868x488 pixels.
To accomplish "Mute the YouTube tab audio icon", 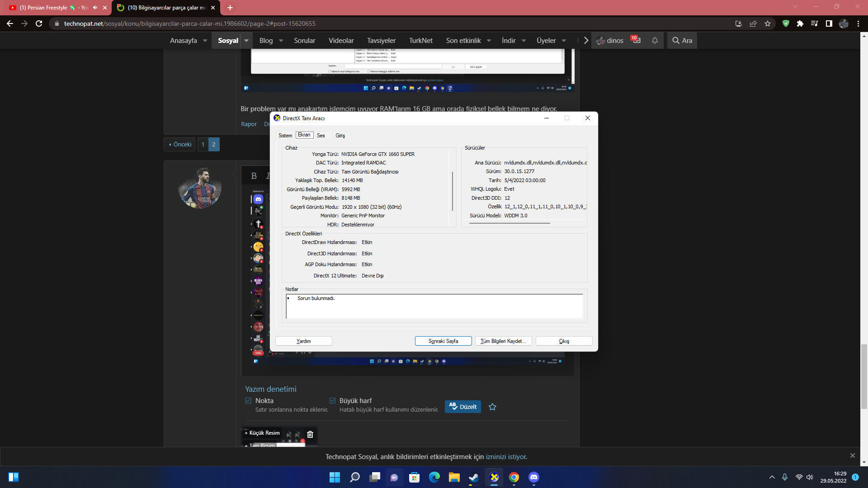I will click(95, 8).
